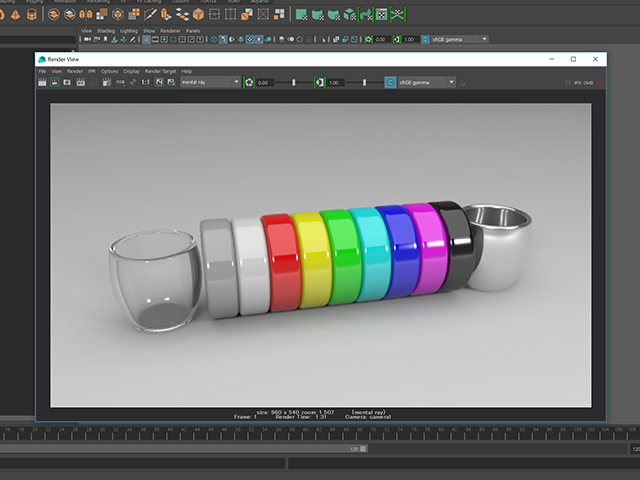The image size is (640, 480).
Task: Click the orange Bevel cube shelf icon
Action: tap(198, 15)
